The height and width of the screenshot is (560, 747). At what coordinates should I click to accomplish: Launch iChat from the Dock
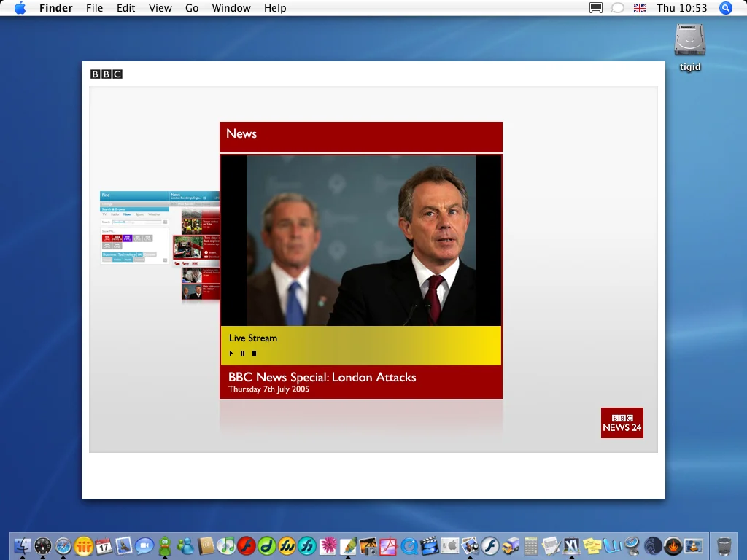[x=144, y=545]
